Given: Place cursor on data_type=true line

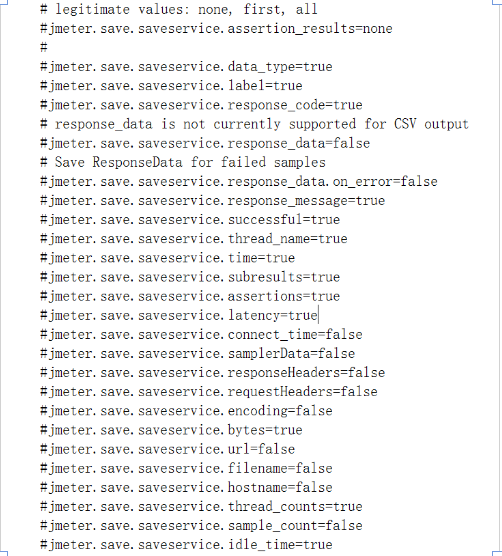Looking at the screenshot, I should 186,67.
